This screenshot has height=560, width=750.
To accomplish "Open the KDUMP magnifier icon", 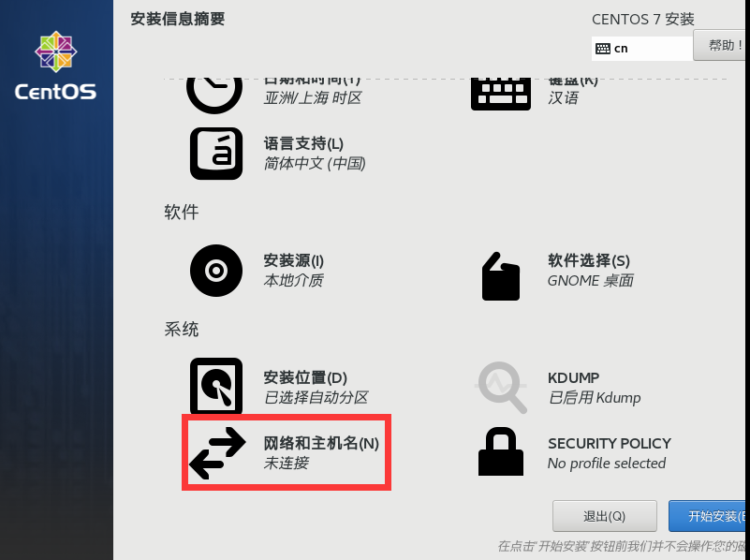I will [x=501, y=388].
